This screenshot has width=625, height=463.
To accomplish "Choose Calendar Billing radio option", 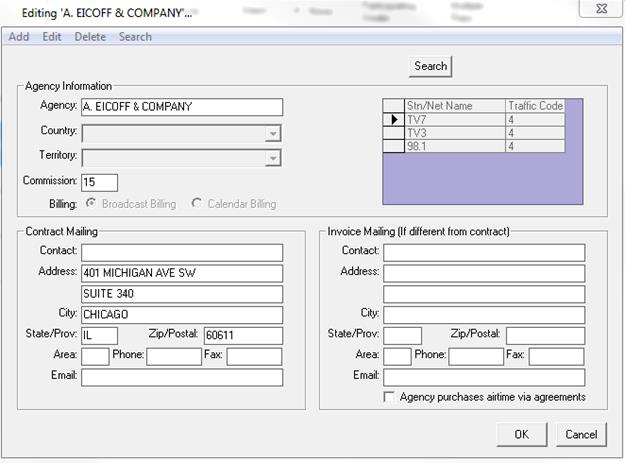I will point(196,204).
